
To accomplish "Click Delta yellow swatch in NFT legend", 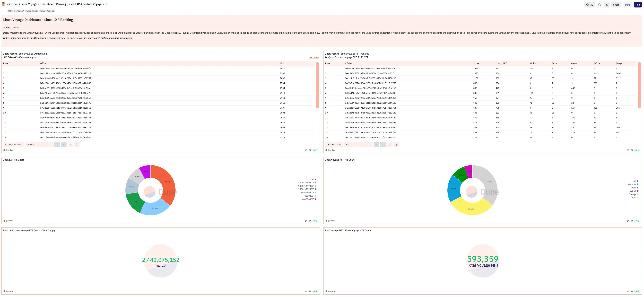I will [x=638, y=197].
